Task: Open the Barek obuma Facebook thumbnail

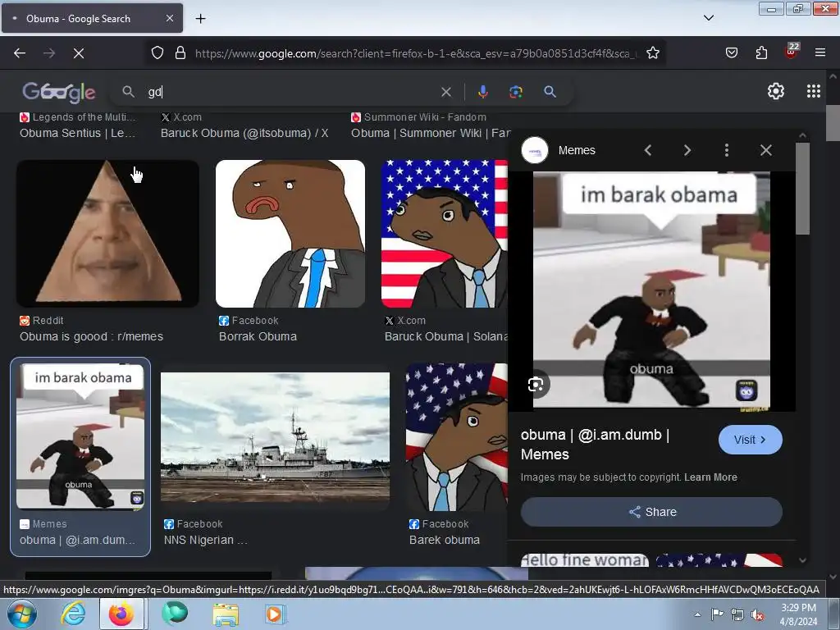Action: [456, 437]
